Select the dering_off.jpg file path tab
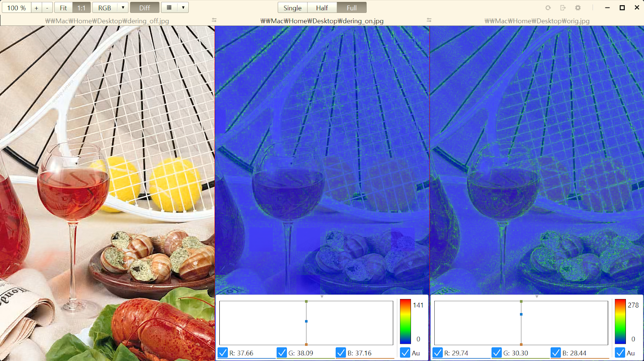 point(107,21)
